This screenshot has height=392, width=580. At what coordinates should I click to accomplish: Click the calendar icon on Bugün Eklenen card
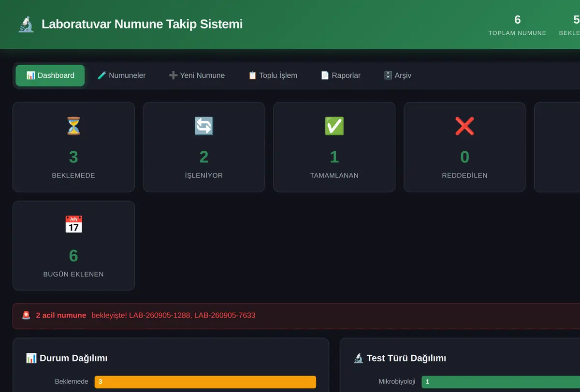[x=73, y=225]
